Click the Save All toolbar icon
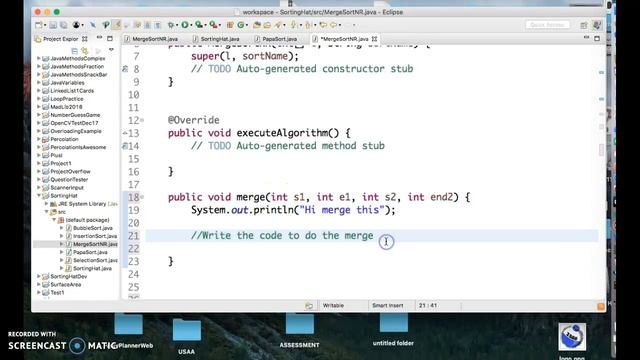This screenshot has height=360, width=640. pyautogui.click(x=64, y=25)
